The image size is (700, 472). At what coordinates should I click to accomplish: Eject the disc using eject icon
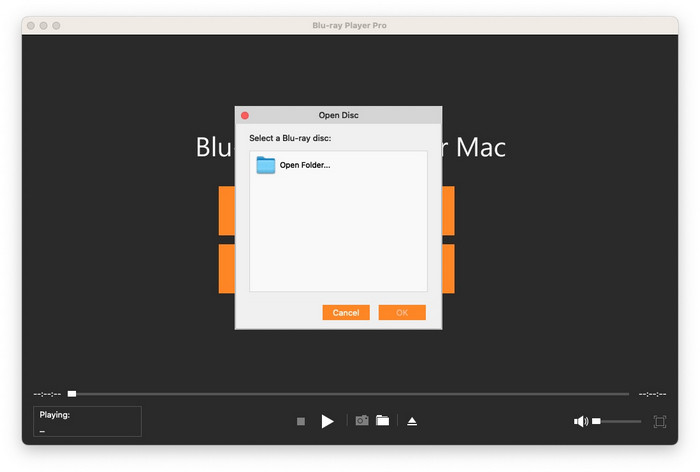coord(412,421)
